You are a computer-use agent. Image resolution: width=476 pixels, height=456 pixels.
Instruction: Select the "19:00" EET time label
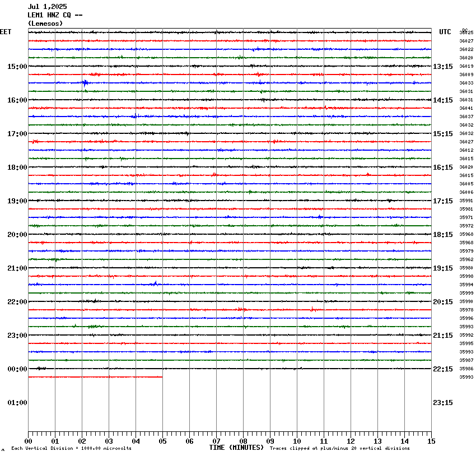pyautogui.click(x=17, y=201)
